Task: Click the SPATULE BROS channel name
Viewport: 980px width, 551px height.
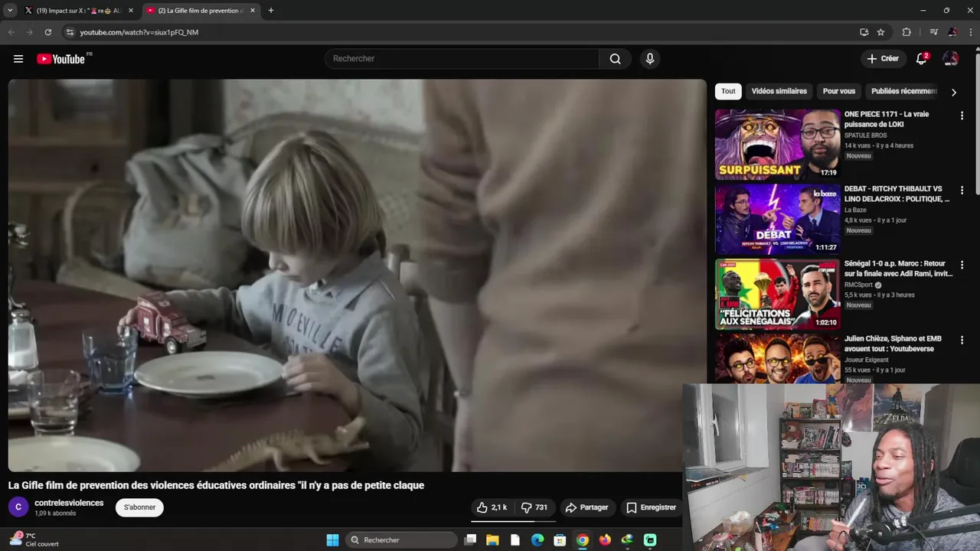Action: point(865,135)
